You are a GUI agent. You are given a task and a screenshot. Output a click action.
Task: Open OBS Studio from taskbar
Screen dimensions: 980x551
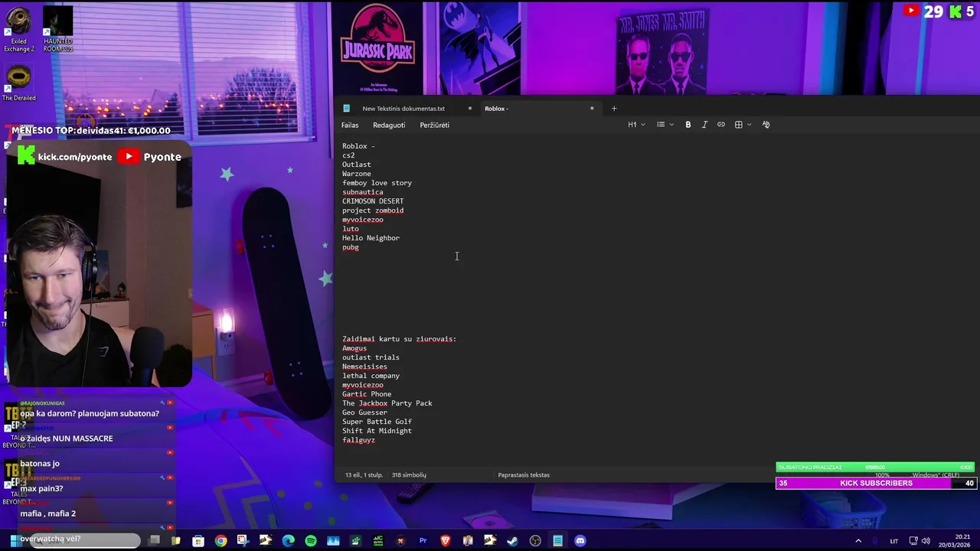(535, 541)
